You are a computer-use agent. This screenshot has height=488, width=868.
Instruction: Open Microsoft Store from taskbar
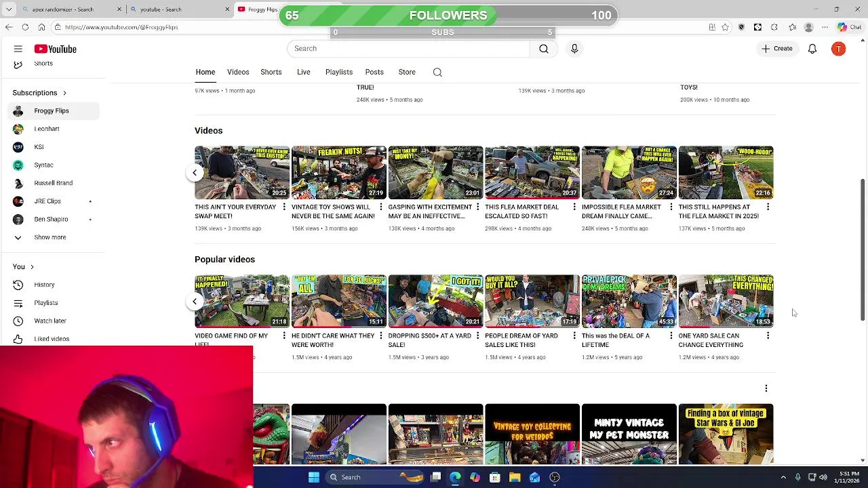(495, 477)
